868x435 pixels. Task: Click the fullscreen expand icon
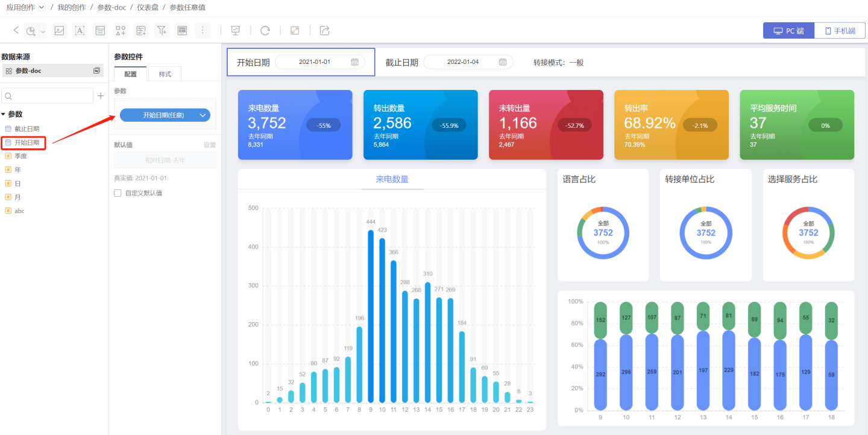(x=295, y=31)
